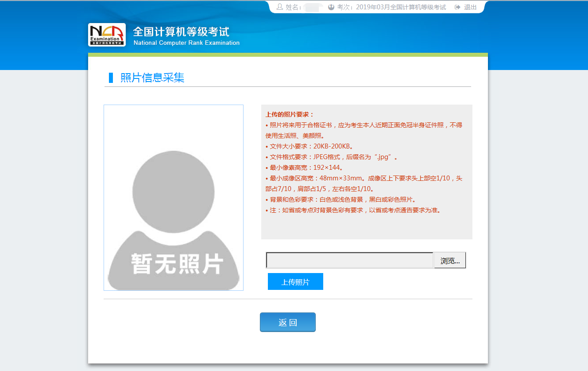Click the 全国计算机等级考试 site title

click(x=181, y=32)
